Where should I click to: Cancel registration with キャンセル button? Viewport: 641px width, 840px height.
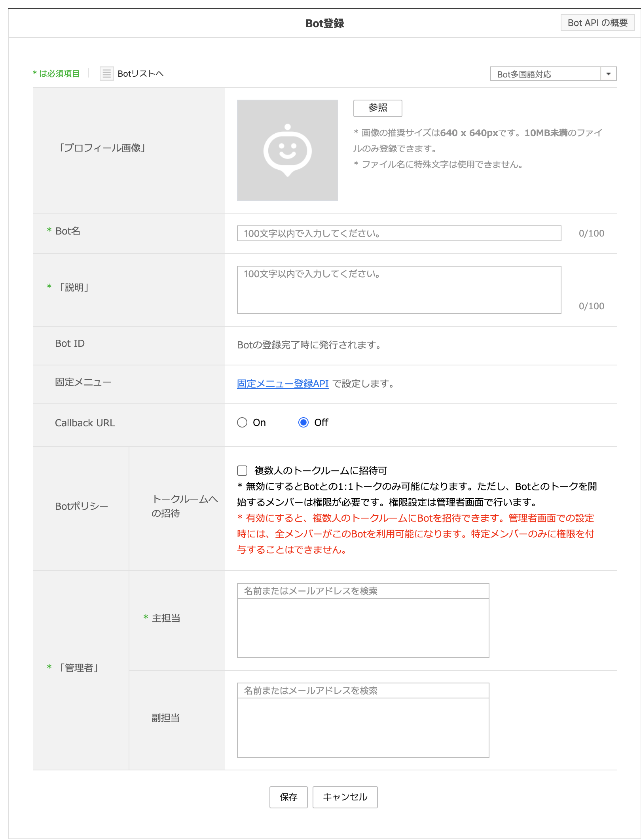click(x=345, y=797)
